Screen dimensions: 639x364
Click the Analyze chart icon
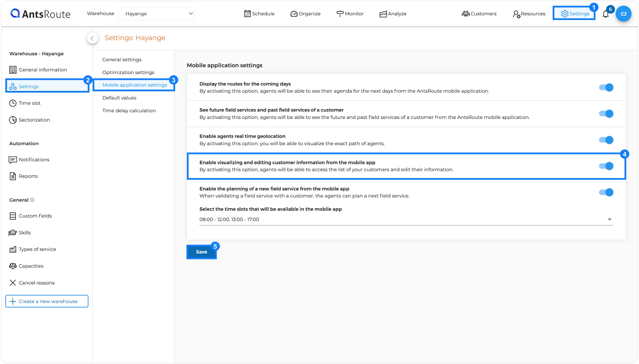(383, 14)
